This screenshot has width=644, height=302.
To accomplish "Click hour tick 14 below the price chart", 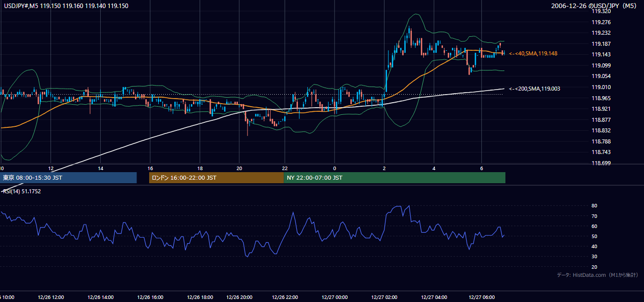I will tap(100, 168).
